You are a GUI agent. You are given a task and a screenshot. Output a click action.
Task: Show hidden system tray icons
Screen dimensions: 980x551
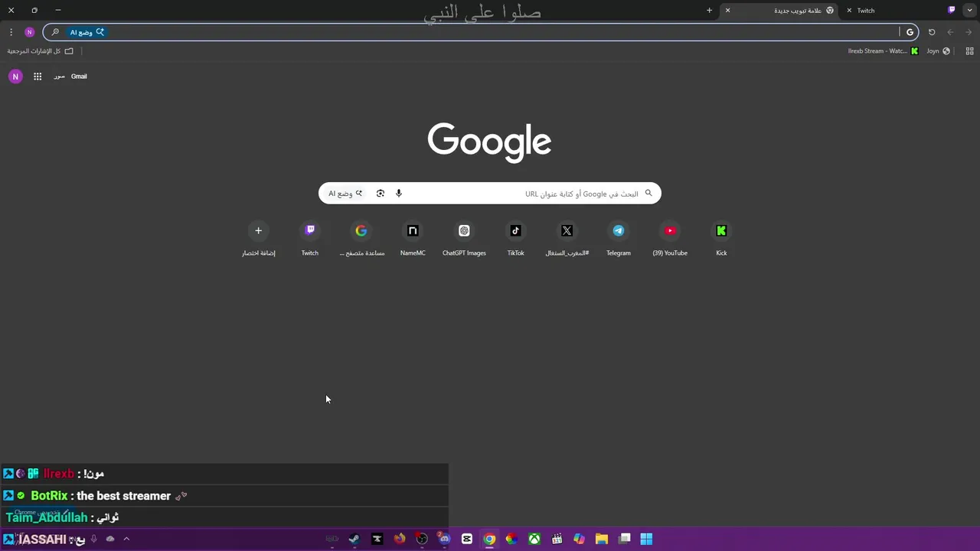click(x=126, y=539)
